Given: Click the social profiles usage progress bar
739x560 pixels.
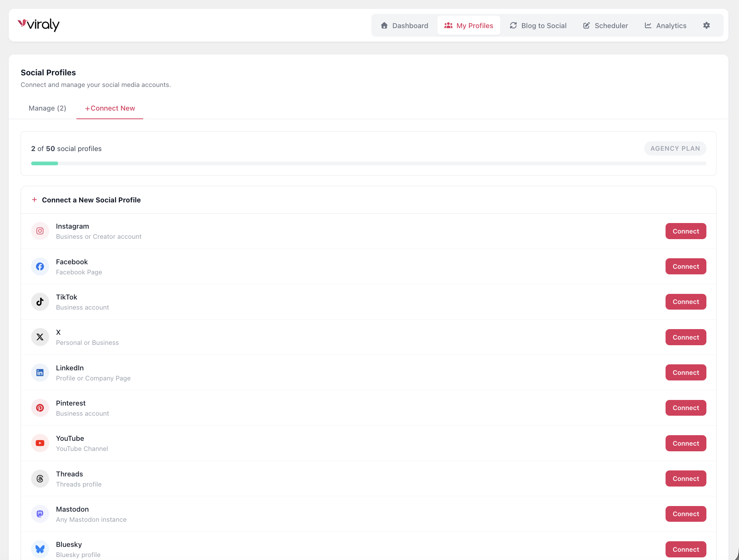Looking at the screenshot, I should click(x=369, y=163).
